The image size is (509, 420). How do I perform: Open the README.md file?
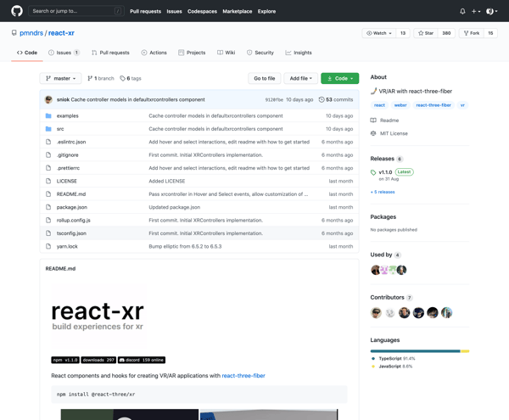tap(71, 194)
